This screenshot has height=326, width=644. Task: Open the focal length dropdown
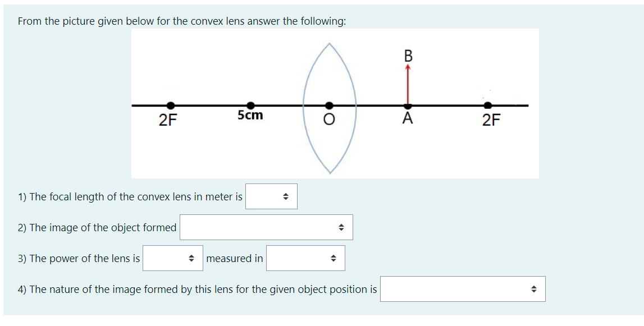click(x=271, y=196)
